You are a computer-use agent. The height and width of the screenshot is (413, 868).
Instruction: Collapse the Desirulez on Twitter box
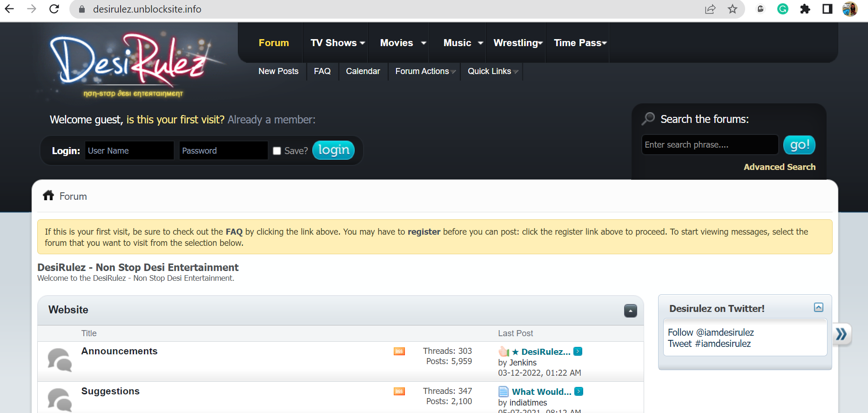[818, 307]
